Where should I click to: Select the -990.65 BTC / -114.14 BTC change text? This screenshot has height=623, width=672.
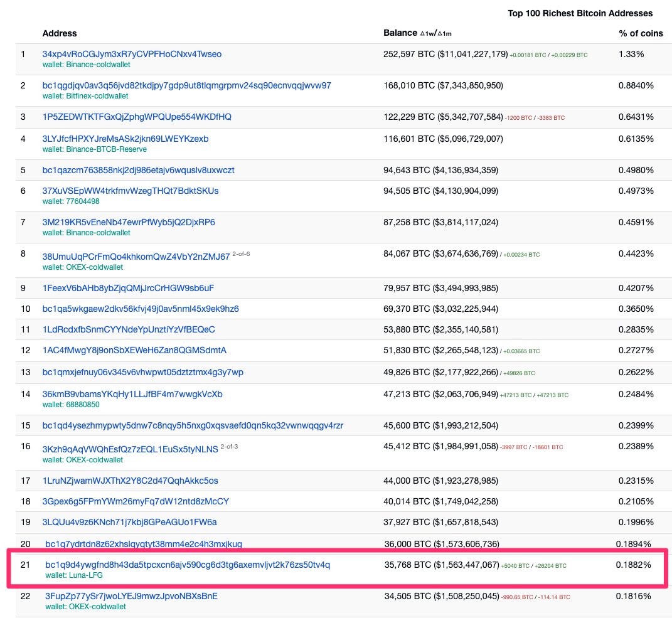pos(536,597)
